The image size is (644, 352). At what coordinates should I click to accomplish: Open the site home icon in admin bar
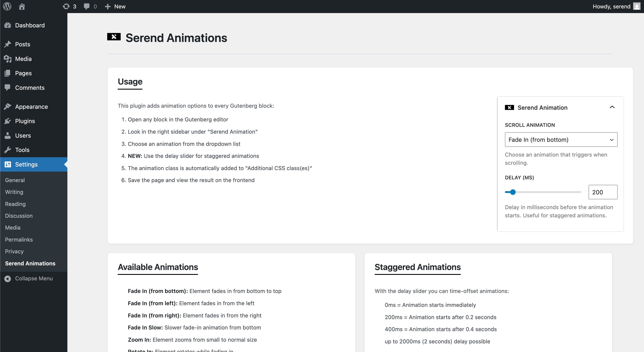pyautogui.click(x=22, y=6)
